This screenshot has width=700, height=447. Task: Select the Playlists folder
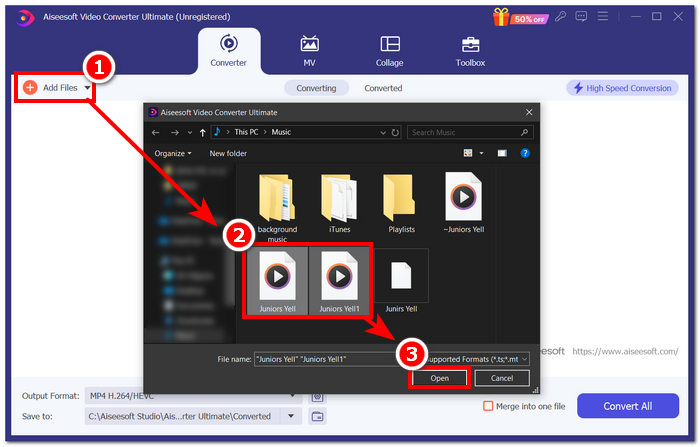[401, 203]
